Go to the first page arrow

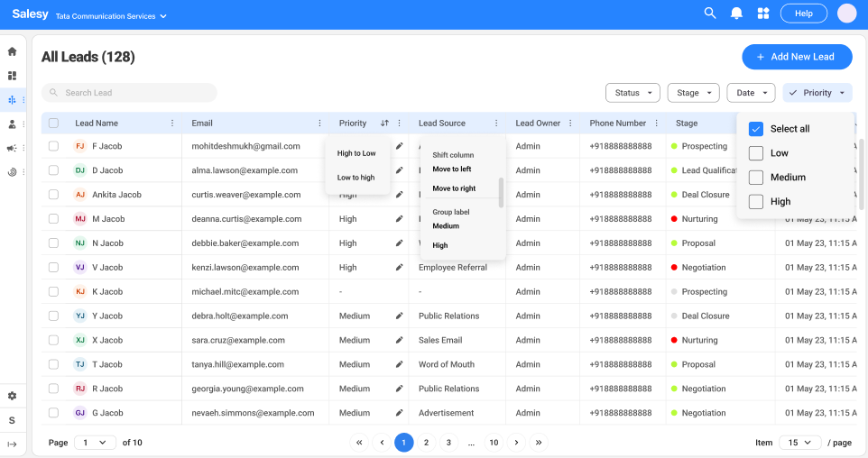(359, 443)
